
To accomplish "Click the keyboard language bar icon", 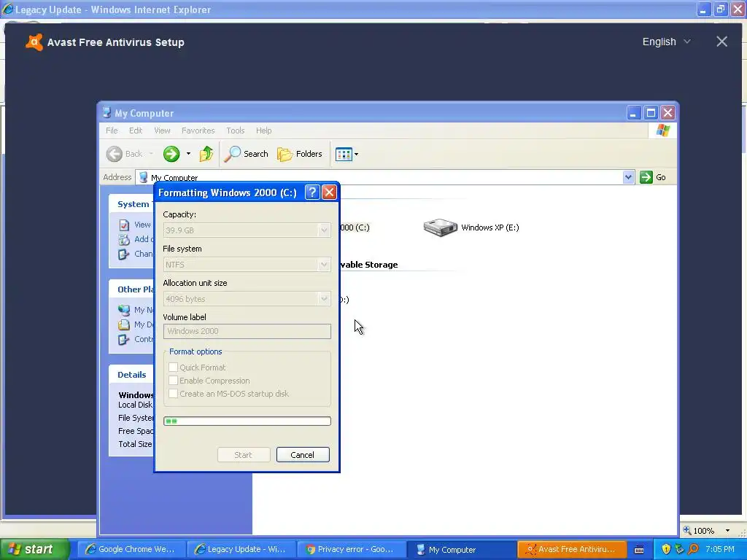I will 639,550.
